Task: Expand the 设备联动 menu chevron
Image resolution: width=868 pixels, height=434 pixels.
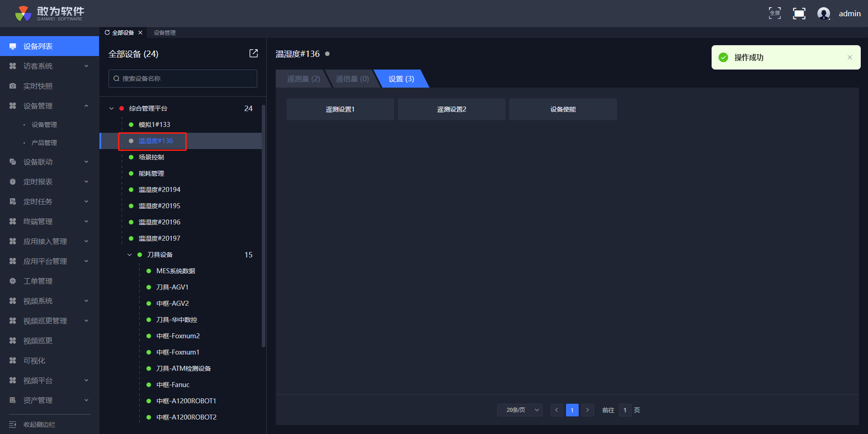Action: 86,162
